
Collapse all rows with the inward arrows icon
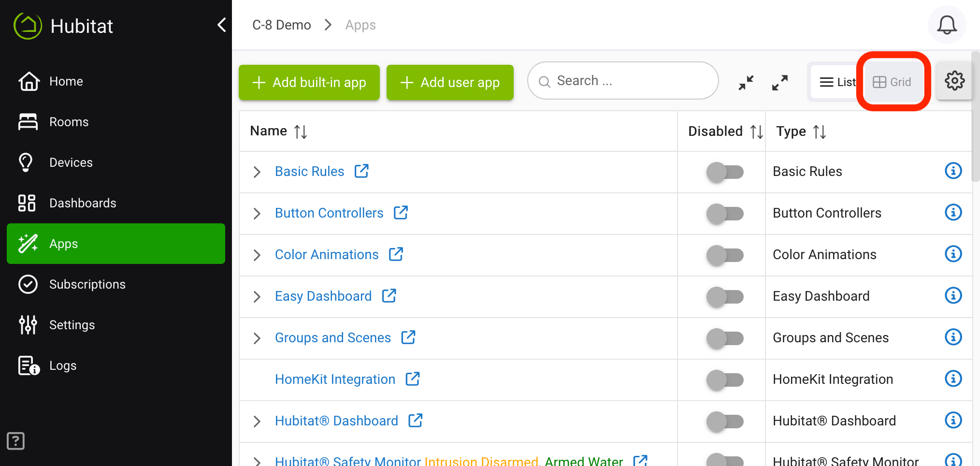pos(746,82)
